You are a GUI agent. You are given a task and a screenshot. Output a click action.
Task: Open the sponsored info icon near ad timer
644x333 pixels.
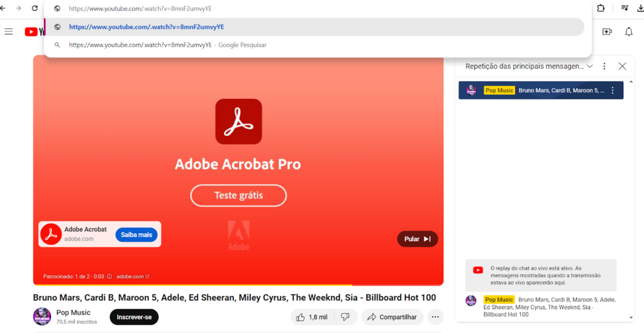pos(109,276)
